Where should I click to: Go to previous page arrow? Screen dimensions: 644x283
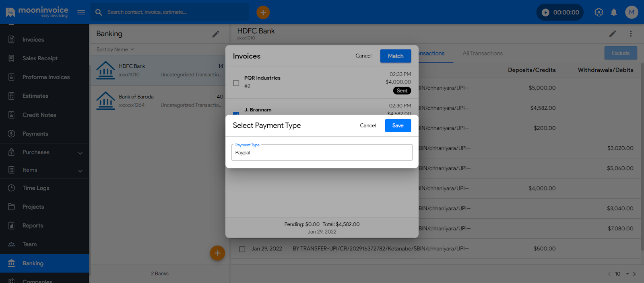(609, 274)
